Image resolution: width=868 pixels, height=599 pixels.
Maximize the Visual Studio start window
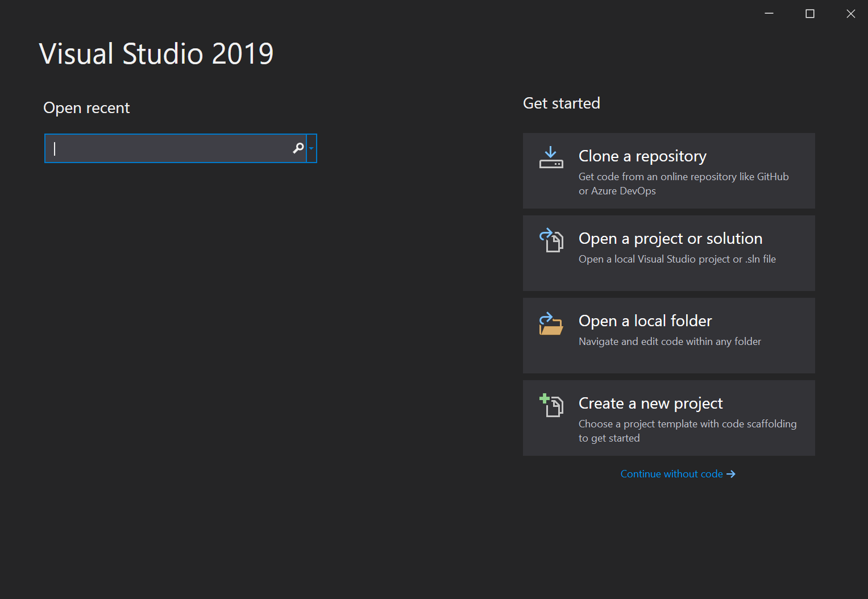tap(810, 14)
